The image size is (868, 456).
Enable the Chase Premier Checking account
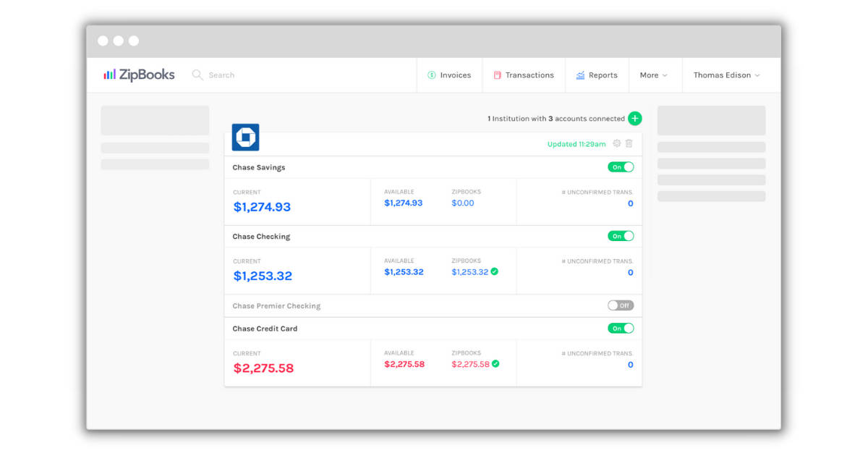pyautogui.click(x=621, y=305)
